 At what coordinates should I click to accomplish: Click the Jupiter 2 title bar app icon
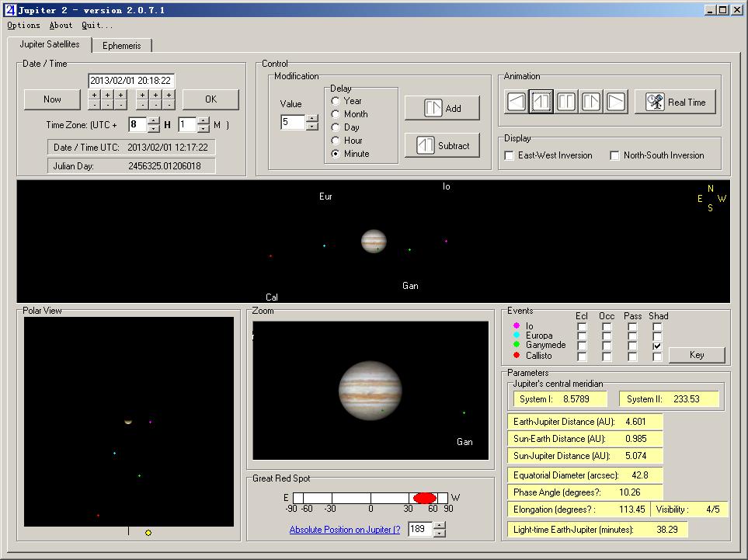[10, 9]
